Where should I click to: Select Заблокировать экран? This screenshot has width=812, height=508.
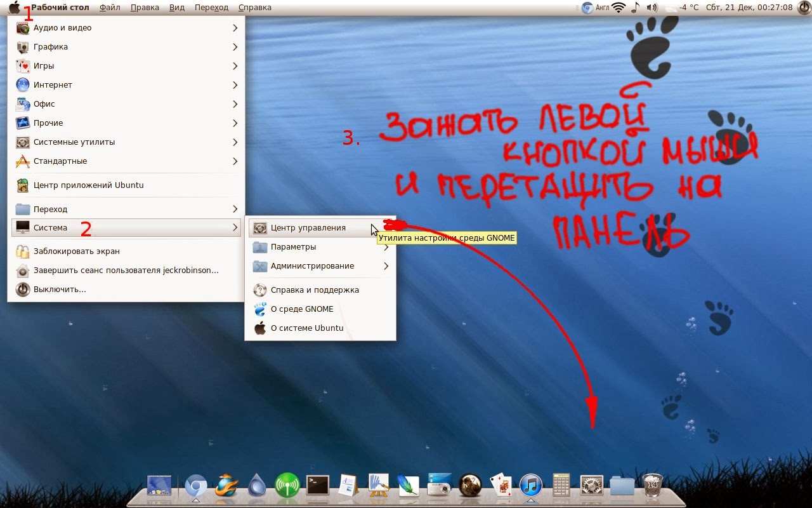click(x=126, y=251)
